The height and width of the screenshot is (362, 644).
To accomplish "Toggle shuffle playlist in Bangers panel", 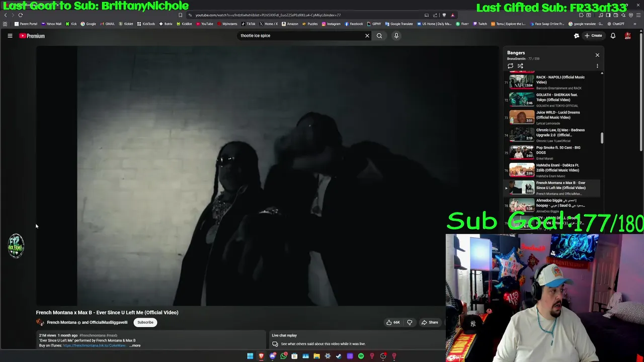I will [520, 66].
